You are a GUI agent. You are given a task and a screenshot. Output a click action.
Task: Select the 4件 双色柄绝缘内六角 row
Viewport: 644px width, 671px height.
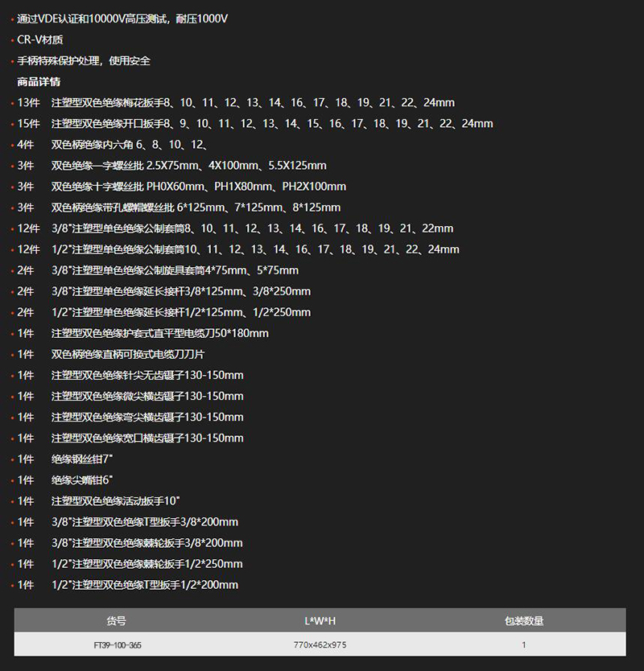[113, 144]
